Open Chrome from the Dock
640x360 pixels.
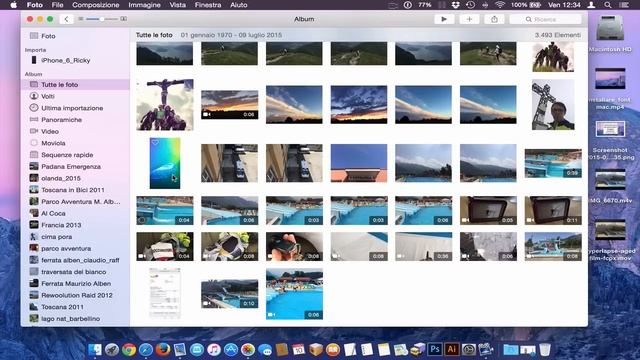click(129, 349)
